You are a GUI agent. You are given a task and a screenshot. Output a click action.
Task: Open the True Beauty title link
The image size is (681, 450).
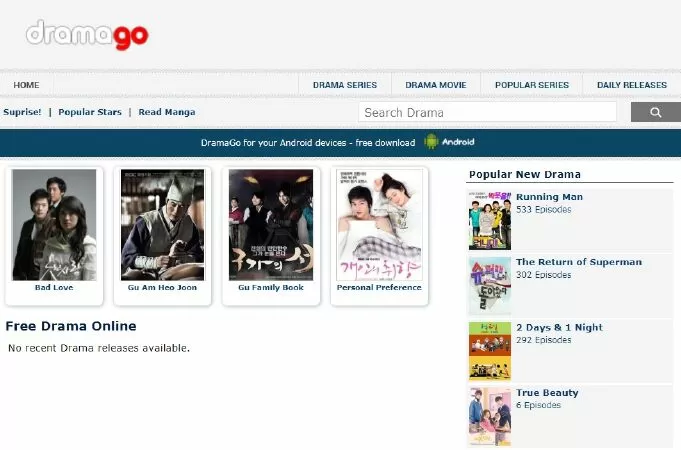tap(547, 393)
